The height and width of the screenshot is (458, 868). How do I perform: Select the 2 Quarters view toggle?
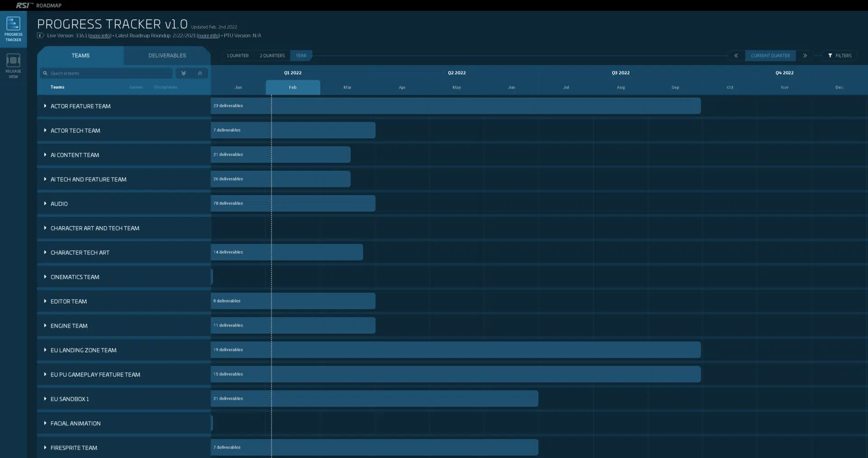click(272, 56)
